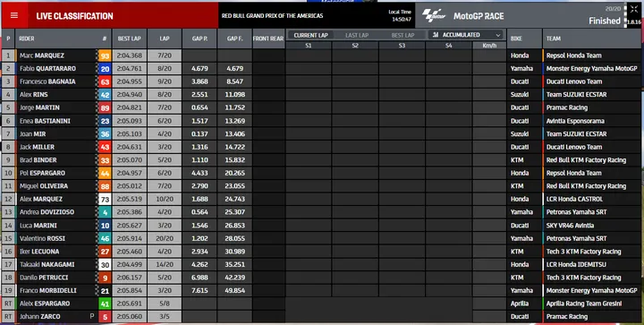Viewport: 644px width, 325px height.
Task: Select number badge 21 of Morbidelli
Action: pyautogui.click(x=105, y=291)
